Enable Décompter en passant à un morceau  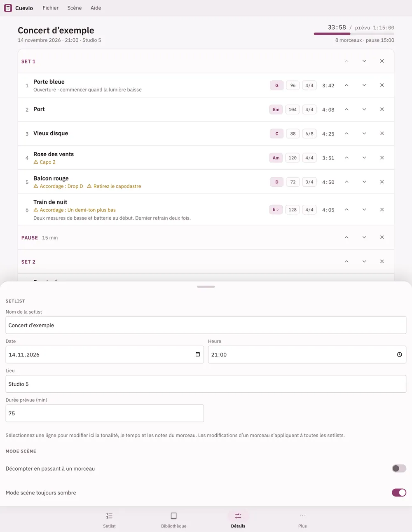click(399, 469)
